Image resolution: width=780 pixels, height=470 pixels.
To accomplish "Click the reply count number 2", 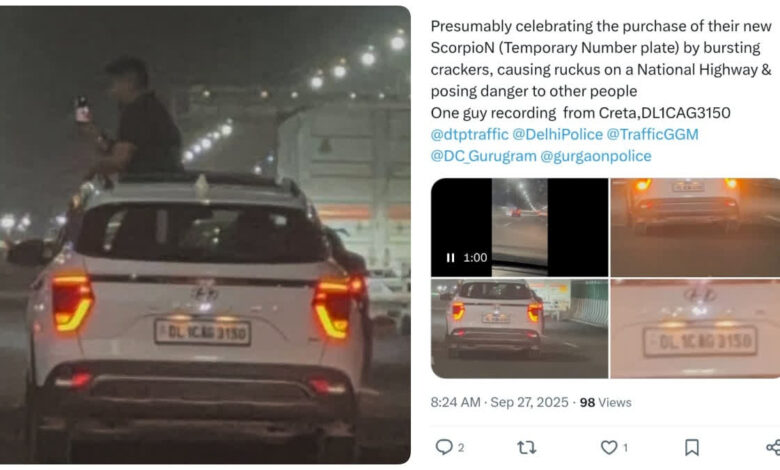I will 461,448.
